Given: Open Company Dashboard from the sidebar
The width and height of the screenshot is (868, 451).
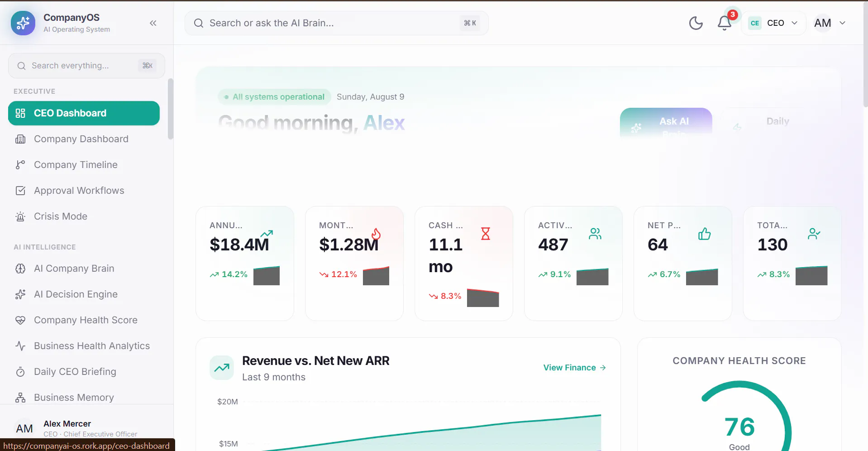Looking at the screenshot, I should (84, 139).
